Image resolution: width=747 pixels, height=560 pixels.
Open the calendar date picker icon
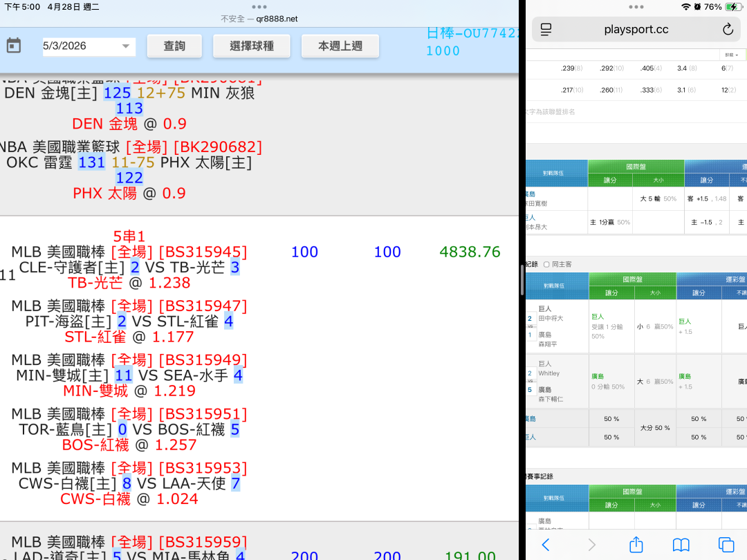tap(14, 46)
